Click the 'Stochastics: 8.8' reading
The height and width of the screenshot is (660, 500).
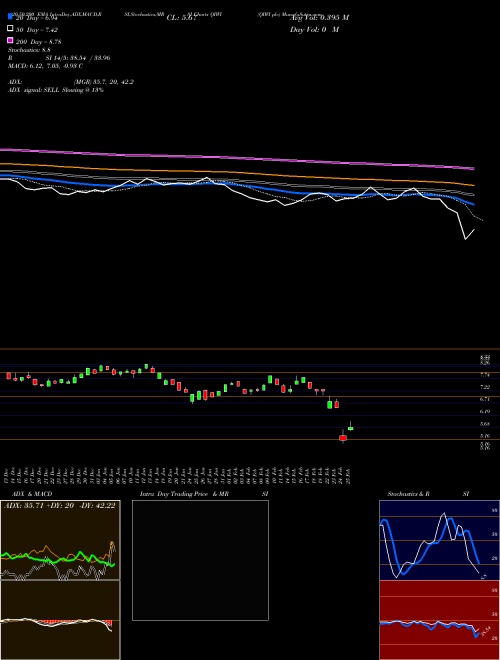coord(29,50)
